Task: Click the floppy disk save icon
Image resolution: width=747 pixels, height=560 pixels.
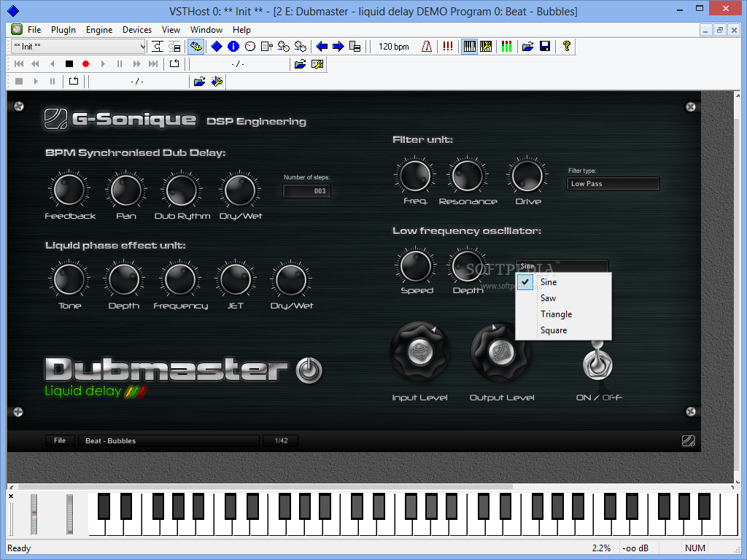Action: (545, 46)
